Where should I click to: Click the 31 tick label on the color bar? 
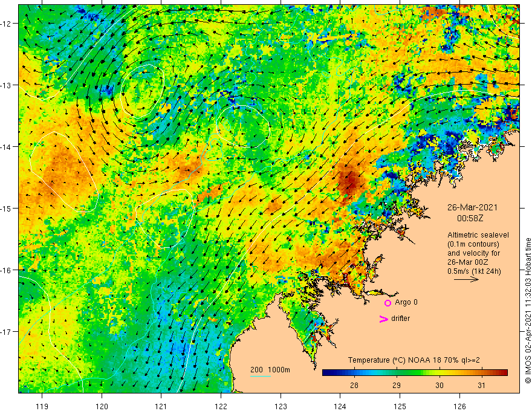tap(481, 385)
